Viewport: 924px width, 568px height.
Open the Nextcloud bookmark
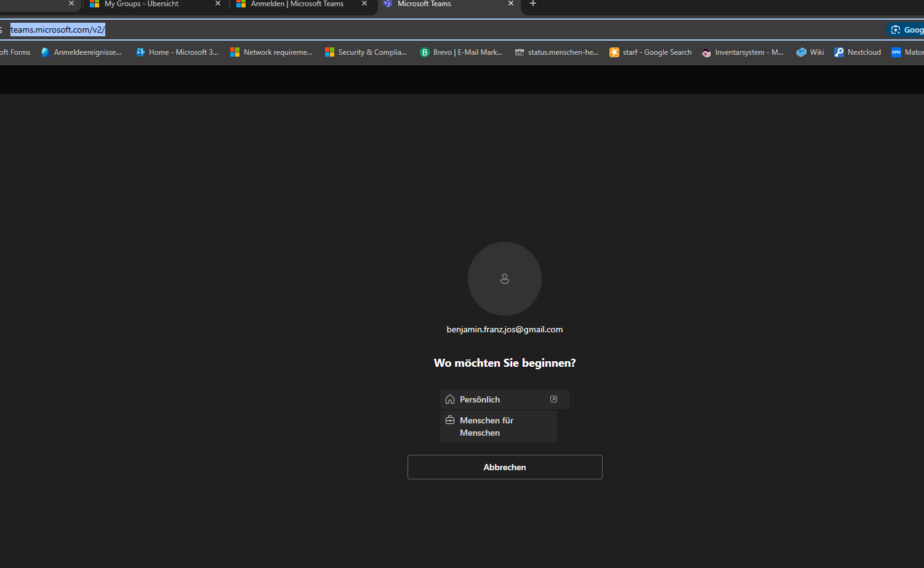(x=858, y=52)
